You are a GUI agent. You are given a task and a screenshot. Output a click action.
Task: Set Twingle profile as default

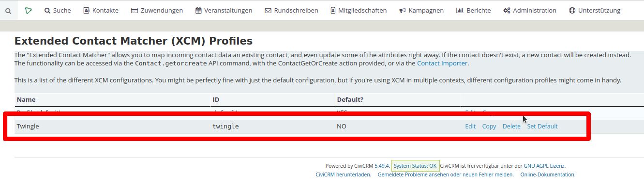[x=542, y=127]
